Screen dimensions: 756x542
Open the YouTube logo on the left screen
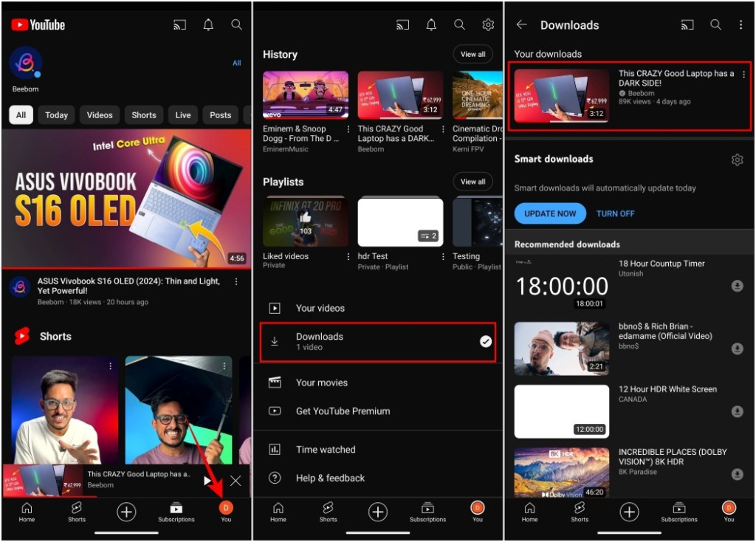click(38, 25)
